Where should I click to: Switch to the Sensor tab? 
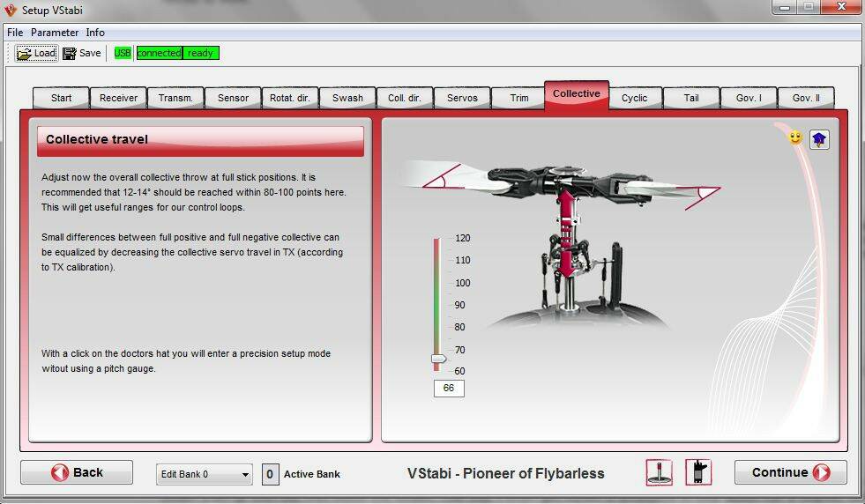233,98
